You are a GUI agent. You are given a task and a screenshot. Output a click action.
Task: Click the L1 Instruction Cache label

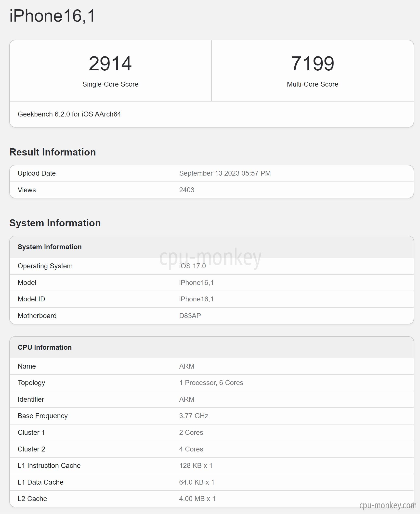click(49, 465)
